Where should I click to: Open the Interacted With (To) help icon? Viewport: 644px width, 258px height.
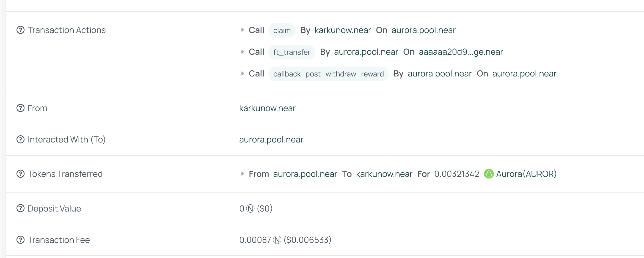[x=21, y=139]
